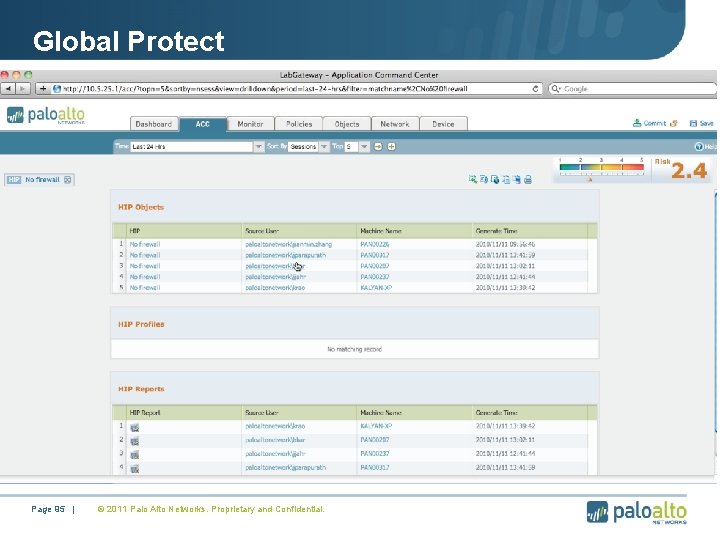Click the fifth icon in the report toolbar

click(517, 180)
